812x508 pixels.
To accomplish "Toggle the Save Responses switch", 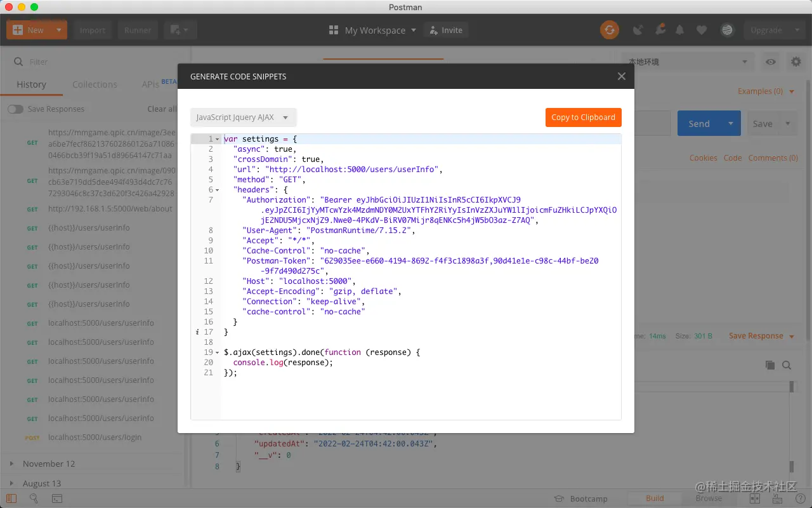I will [15, 109].
